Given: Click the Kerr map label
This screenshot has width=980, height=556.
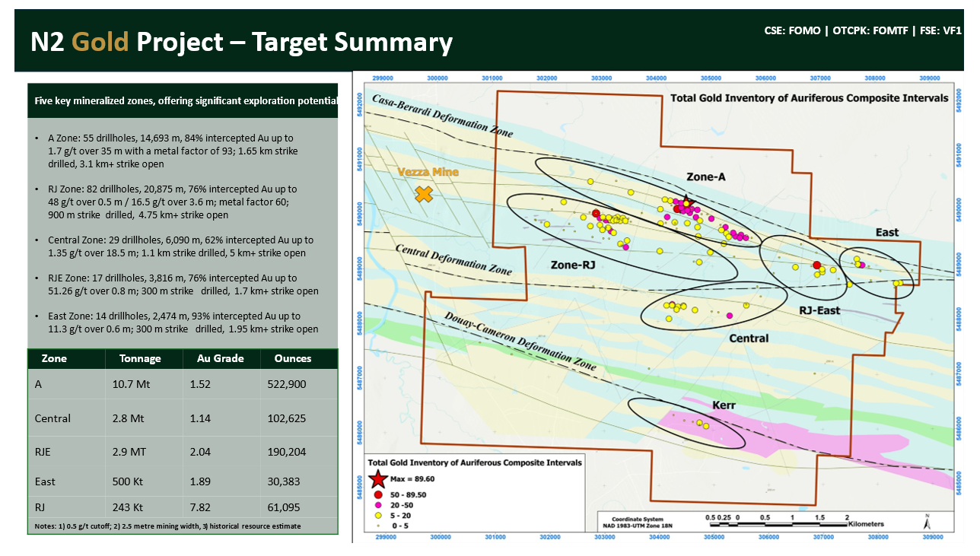Looking at the screenshot, I should [x=724, y=405].
